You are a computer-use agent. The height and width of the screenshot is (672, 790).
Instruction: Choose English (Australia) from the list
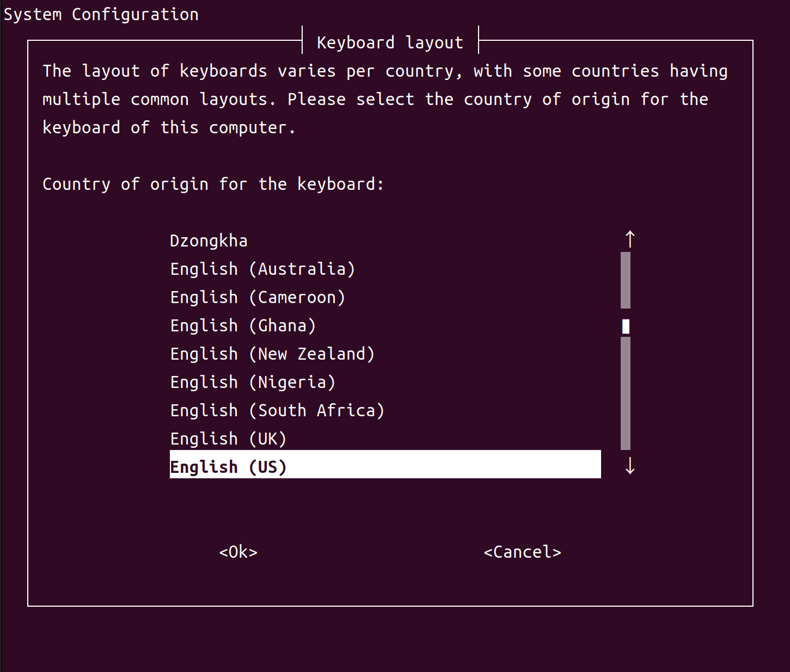[x=262, y=268]
